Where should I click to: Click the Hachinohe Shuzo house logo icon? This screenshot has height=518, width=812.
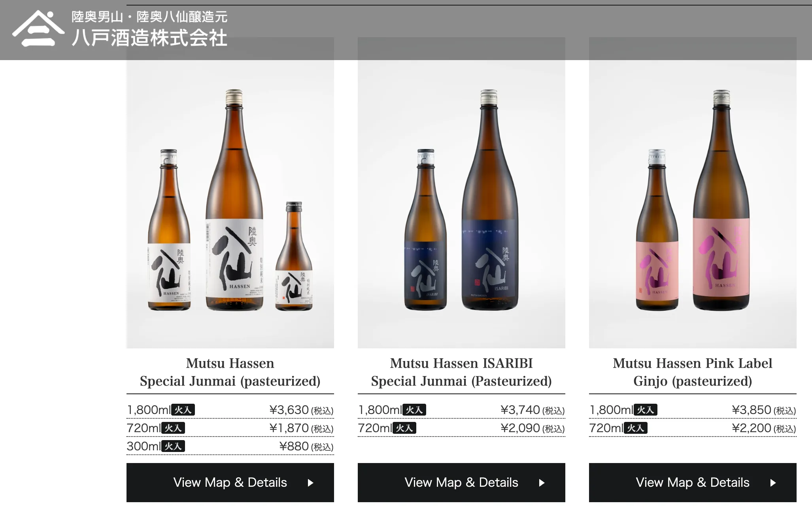tap(38, 28)
